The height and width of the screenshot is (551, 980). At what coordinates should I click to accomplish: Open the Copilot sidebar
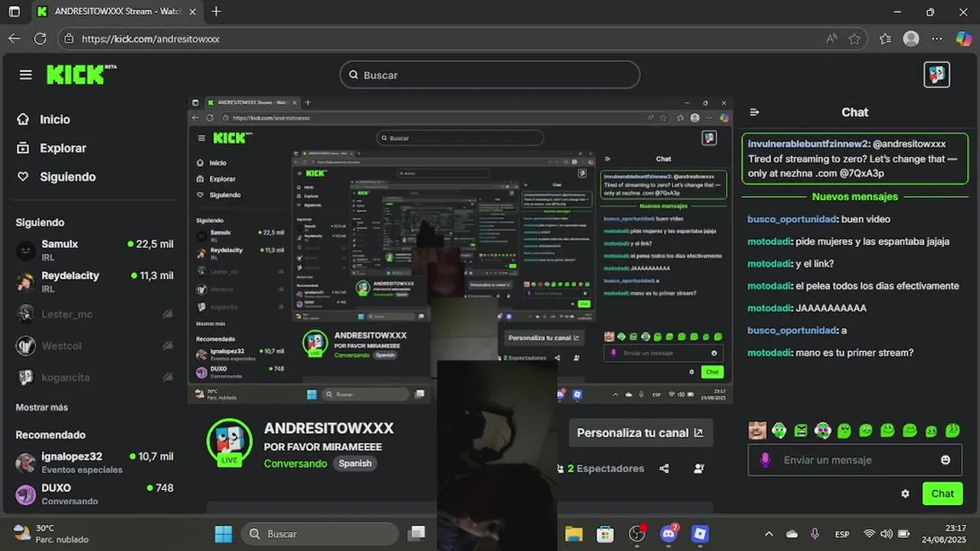pos(964,38)
